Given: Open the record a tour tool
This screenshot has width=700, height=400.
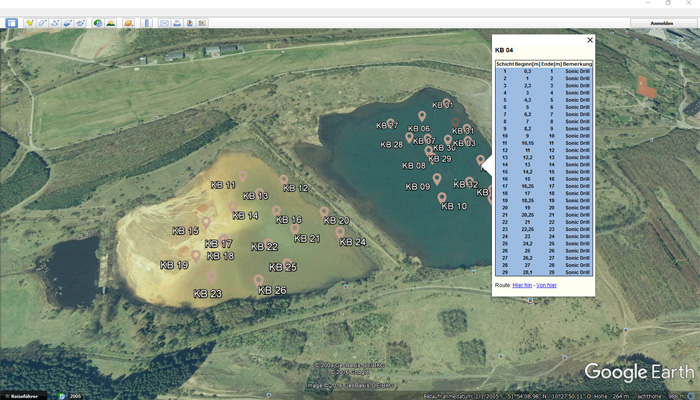Looking at the screenshot, I should [x=80, y=21].
